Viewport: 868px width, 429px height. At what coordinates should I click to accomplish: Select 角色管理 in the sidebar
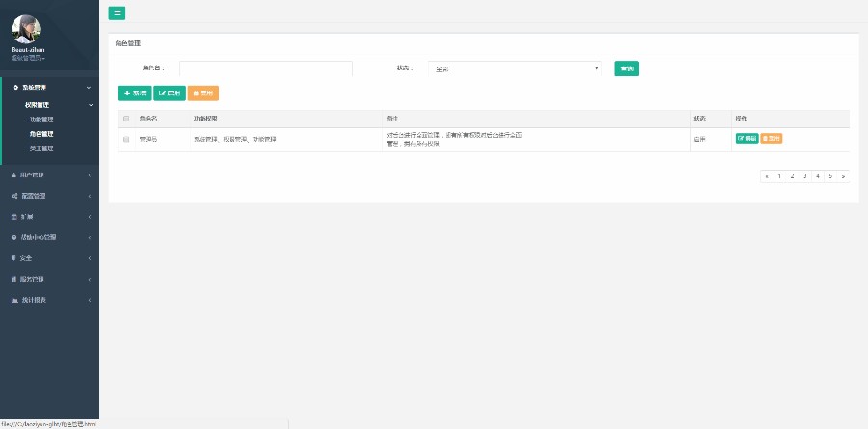pyautogui.click(x=41, y=134)
